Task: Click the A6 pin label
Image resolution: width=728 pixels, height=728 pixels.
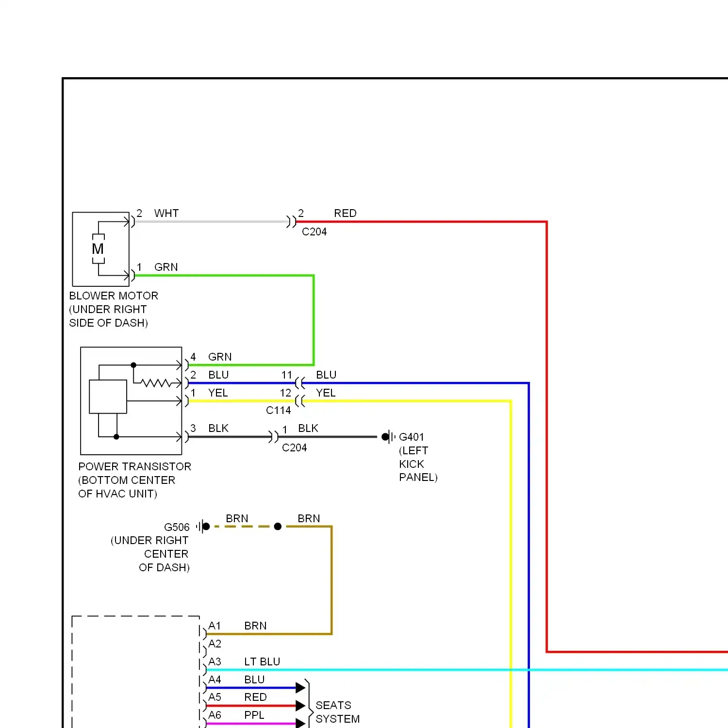Action: [215, 715]
